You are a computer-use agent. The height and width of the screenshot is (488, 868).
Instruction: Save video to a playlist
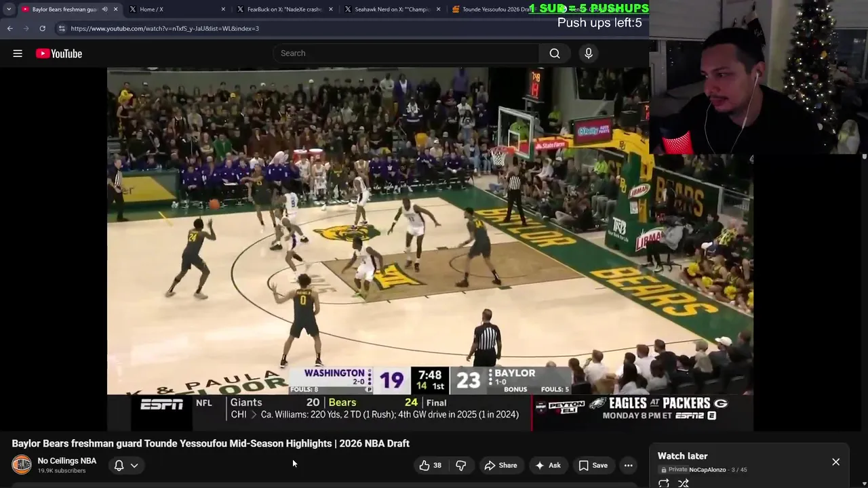pos(593,465)
